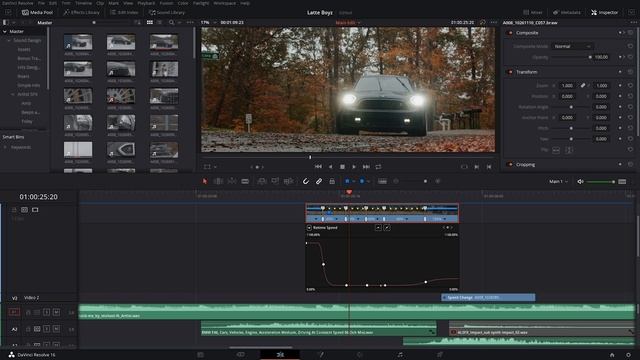
Task: Toggle the Cropping section enable switch
Action: 509,164
